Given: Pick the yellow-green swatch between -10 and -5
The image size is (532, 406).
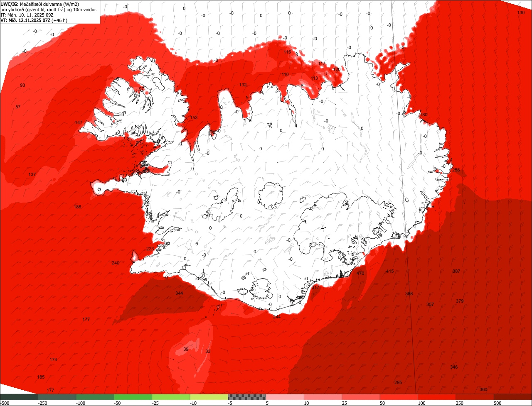Looking at the screenshot, I should tap(209, 396).
